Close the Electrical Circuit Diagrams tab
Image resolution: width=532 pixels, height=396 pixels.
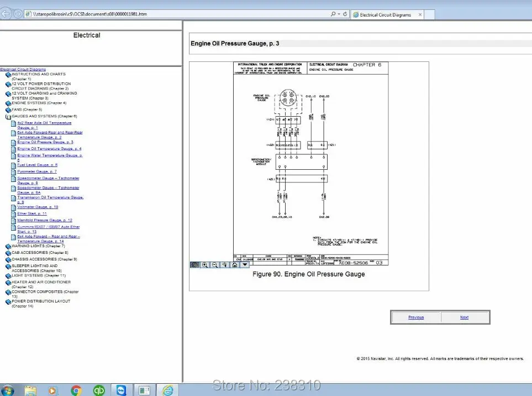click(x=420, y=14)
